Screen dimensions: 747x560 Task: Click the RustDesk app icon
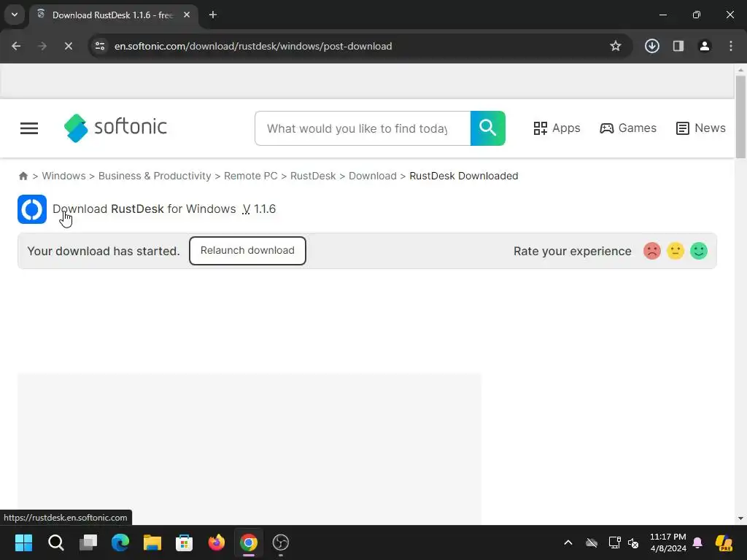pos(32,209)
